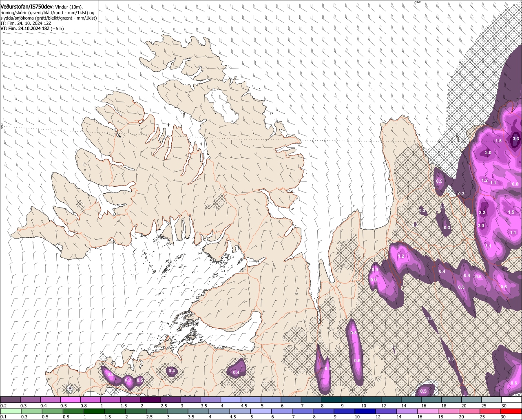The height and width of the screenshot is (420, 522).
Task: Click the 0.2 label on the snow scale
Action: tap(3, 406)
